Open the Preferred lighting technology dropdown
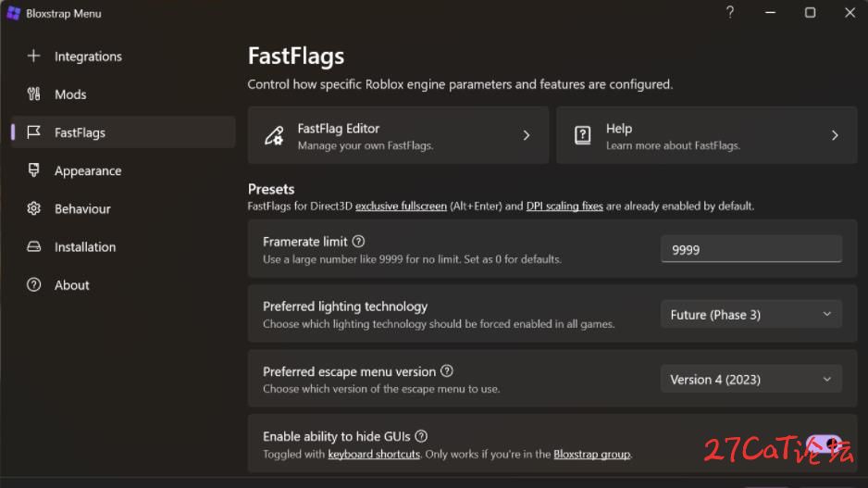This screenshot has height=488, width=868. point(750,314)
